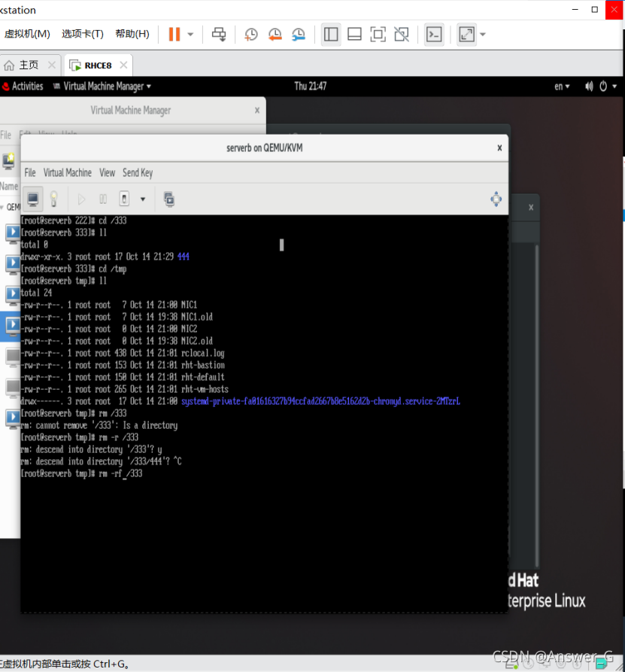The width and height of the screenshot is (625, 672).
Task: Revert to the previous snapshot
Action: [x=275, y=35]
